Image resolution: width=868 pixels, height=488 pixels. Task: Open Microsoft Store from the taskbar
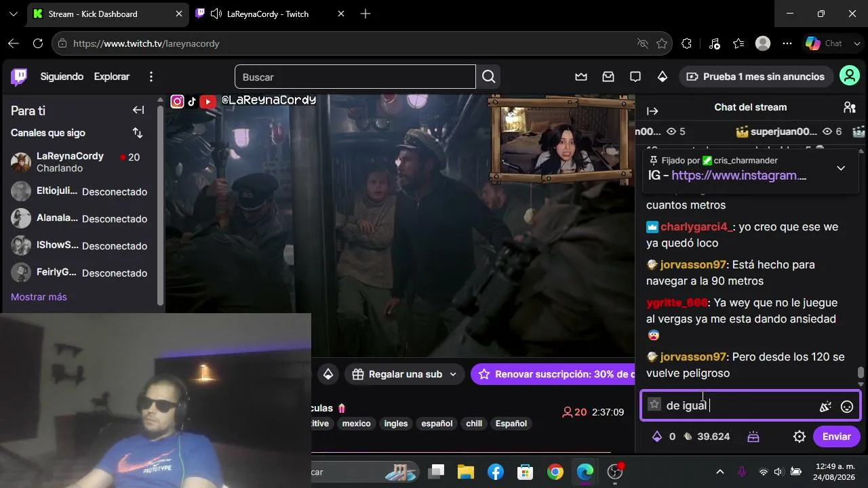click(526, 471)
